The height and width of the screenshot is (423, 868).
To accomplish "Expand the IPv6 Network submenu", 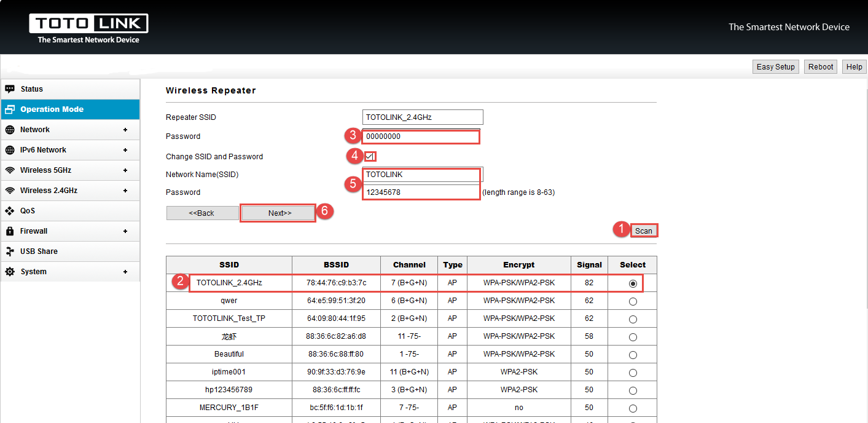I will click(x=125, y=150).
